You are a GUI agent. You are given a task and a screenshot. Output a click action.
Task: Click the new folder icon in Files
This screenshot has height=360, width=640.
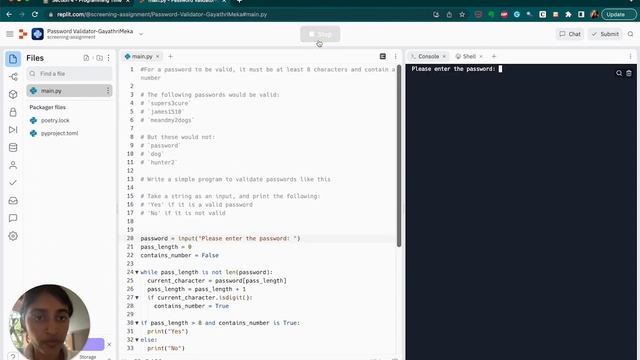point(99,58)
